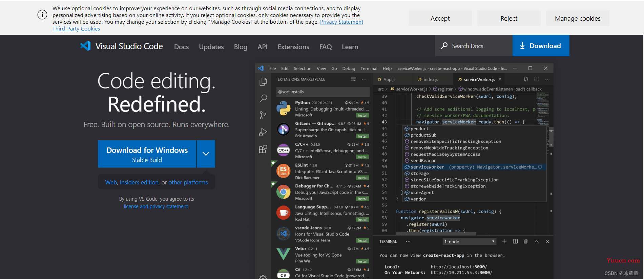Screen dimensions: 644x279
Task: Maximize terminal panel with the up chevron
Action: pos(537,241)
